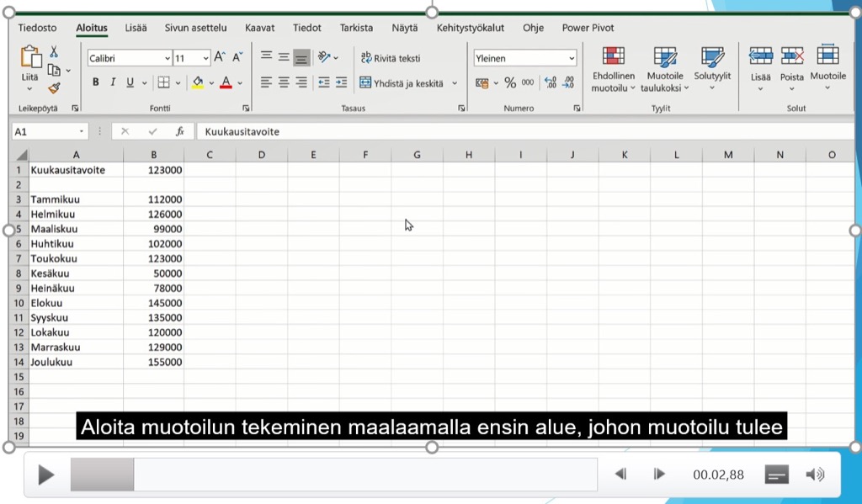Image resolution: width=862 pixels, height=504 pixels.
Task: Open the Power Pivot tab
Action: point(588,28)
